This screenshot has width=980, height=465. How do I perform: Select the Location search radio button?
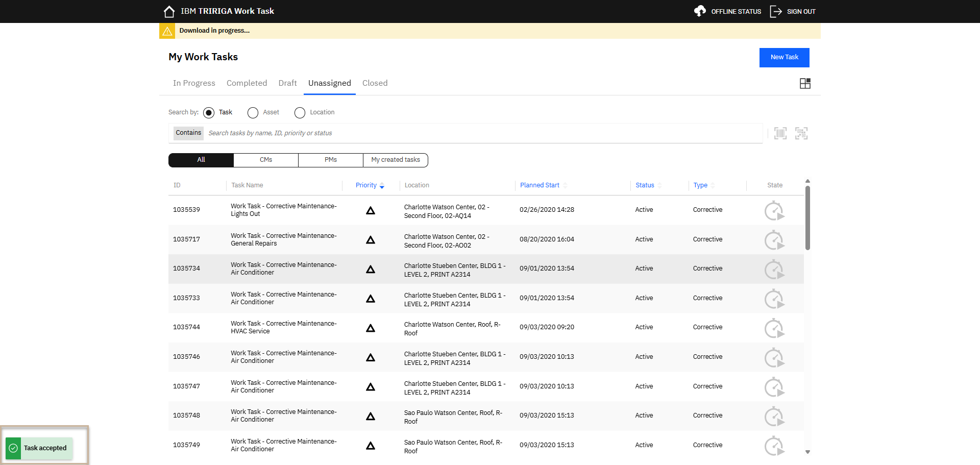coord(300,113)
